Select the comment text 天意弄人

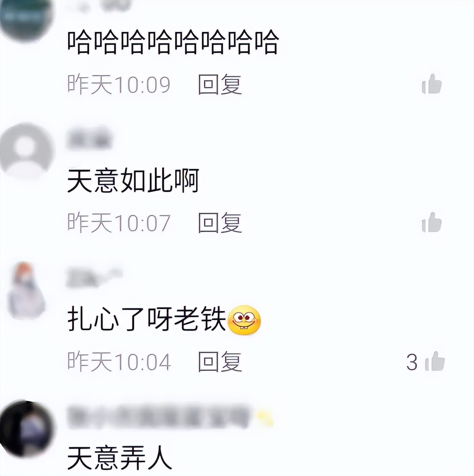pyautogui.click(x=120, y=458)
